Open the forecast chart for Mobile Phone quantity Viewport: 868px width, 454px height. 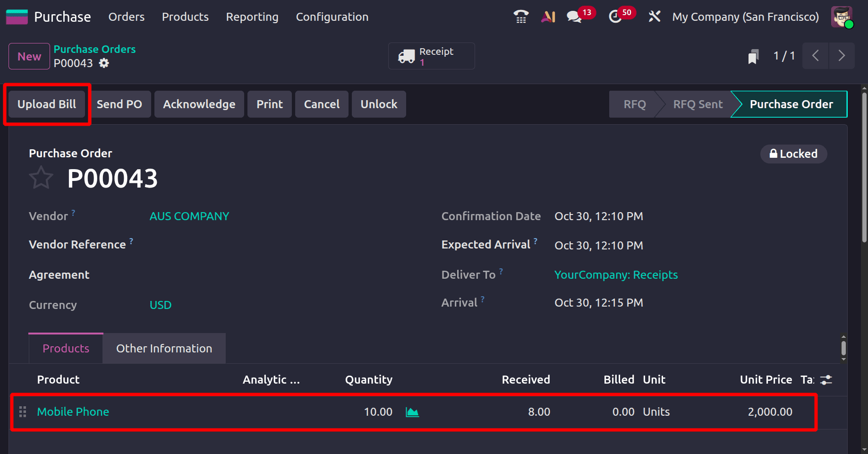(412, 411)
